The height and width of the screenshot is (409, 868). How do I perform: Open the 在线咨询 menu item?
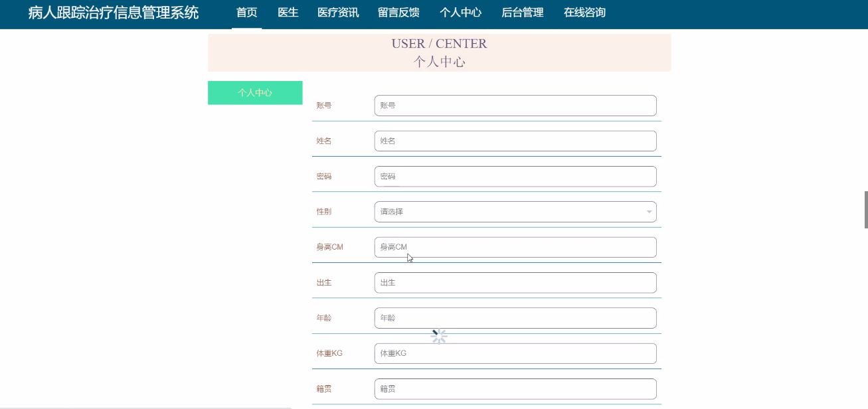coord(584,13)
